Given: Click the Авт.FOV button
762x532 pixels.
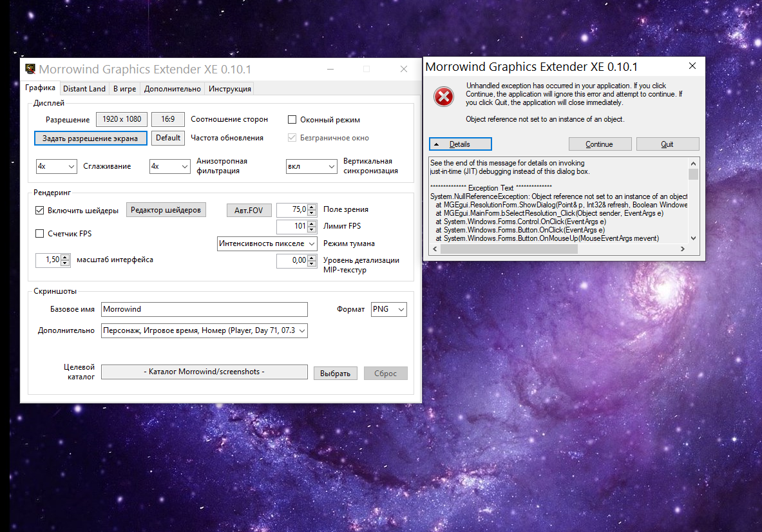Looking at the screenshot, I should pos(249,211).
